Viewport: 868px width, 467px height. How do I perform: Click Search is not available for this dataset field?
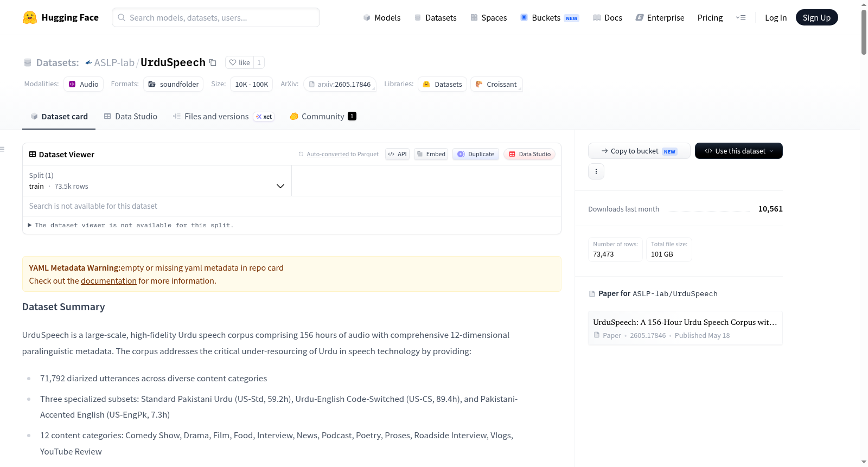(x=292, y=206)
